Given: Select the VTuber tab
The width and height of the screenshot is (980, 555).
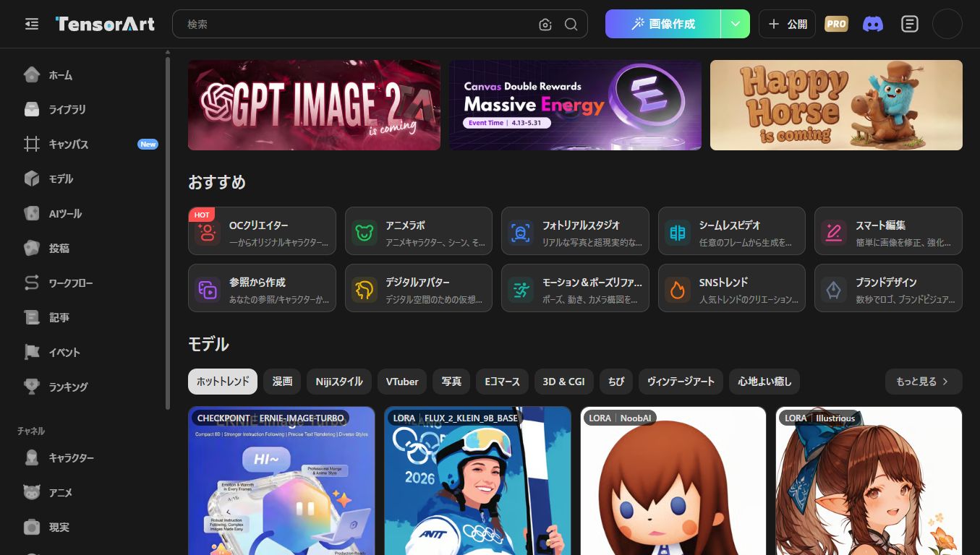Looking at the screenshot, I should pos(402,382).
